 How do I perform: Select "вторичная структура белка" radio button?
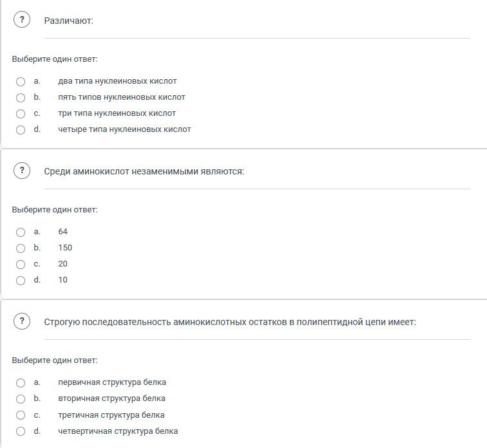21,399
